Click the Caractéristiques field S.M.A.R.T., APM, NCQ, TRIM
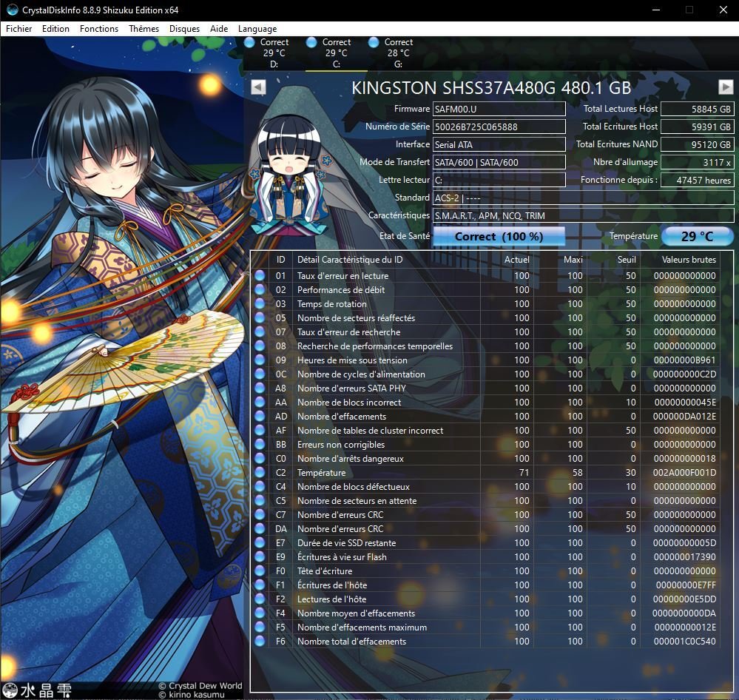This screenshot has width=739, height=700. click(584, 215)
